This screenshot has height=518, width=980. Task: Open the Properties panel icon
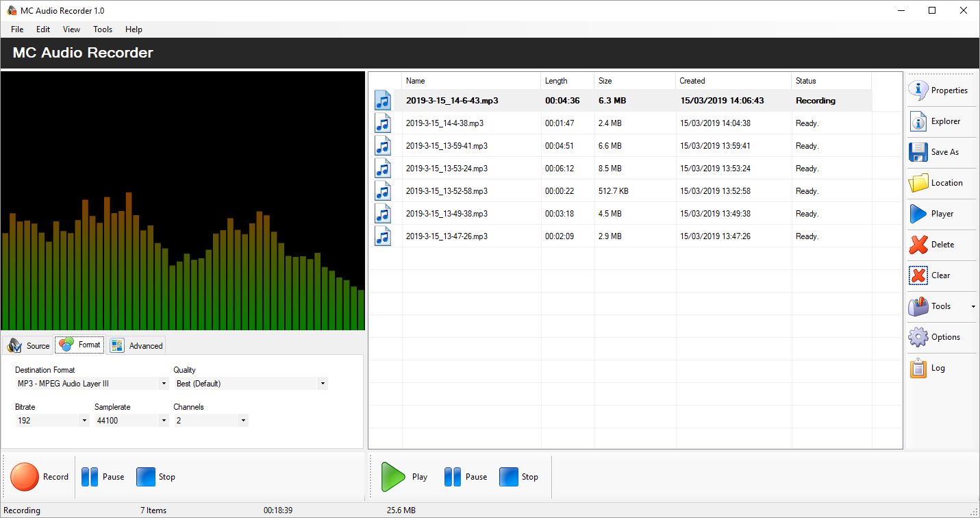pos(918,90)
